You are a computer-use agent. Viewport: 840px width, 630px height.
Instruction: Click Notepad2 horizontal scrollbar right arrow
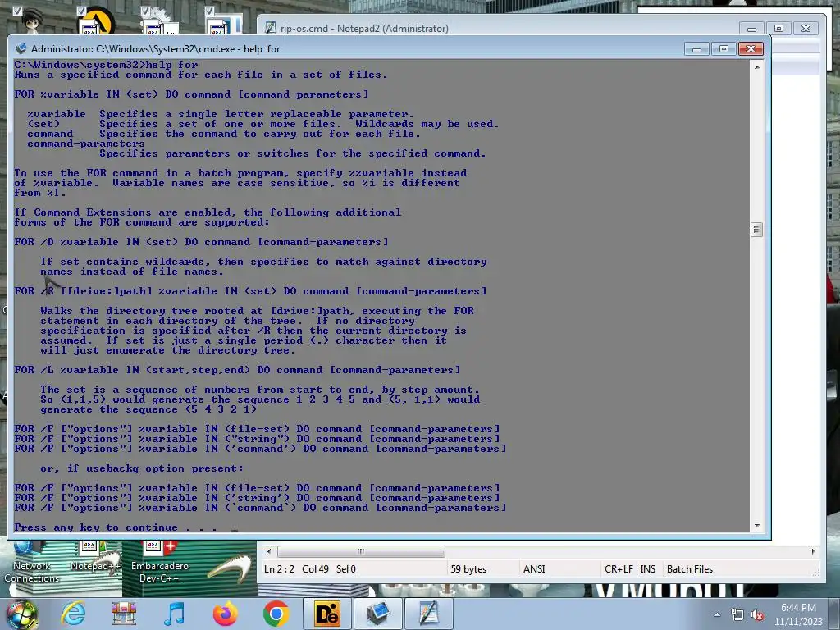pos(813,551)
